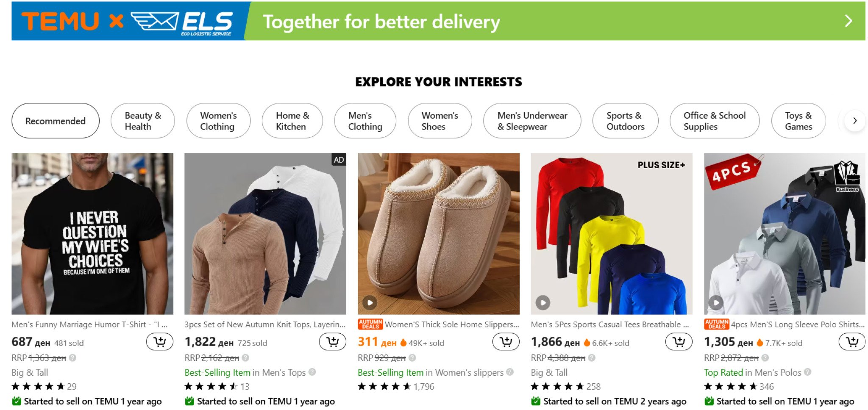Open the funny marriage T-shirt image
868x410 pixels.
pos(92,234)
